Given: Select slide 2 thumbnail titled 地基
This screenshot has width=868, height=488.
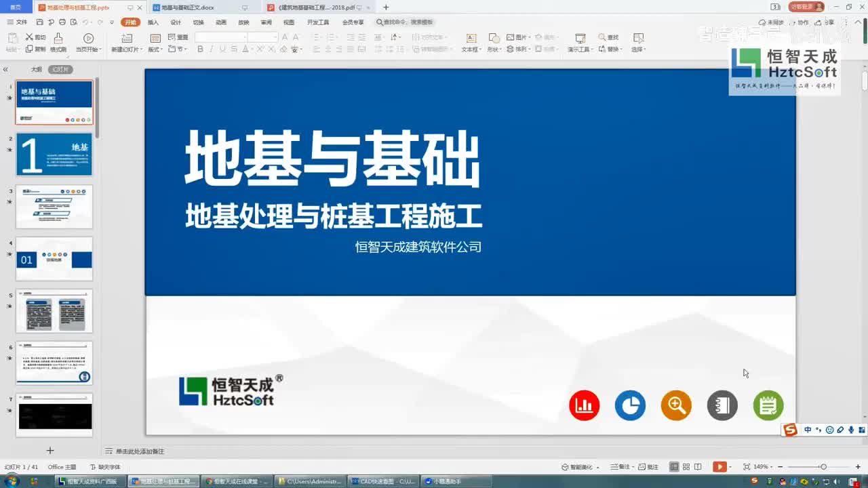Looking at the screenshot, I should pos(54,155).
